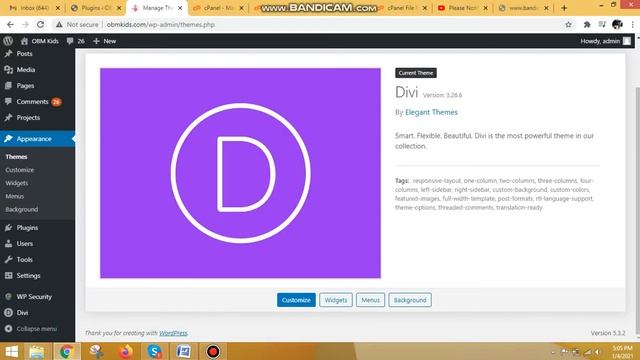Open Menus submenu item in sidebar
Image resolution: width=640 pixels, height=360 pixels.
(x=15, y=196)
